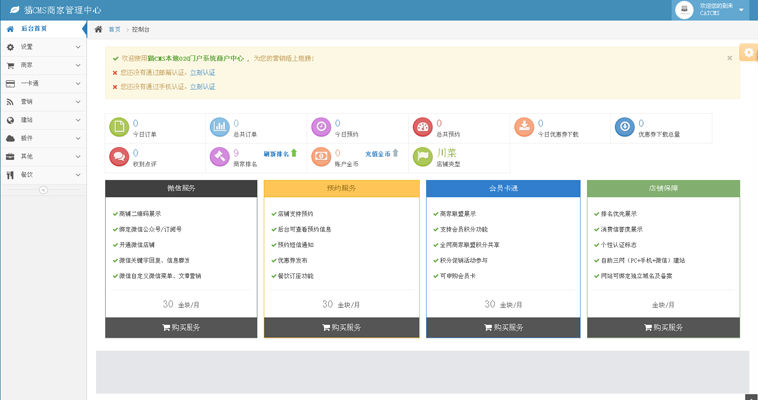Collapse the sidebar with the round toggle
Image resolution: width=758 pixels, height=400 pixels.
click(44, 190)
